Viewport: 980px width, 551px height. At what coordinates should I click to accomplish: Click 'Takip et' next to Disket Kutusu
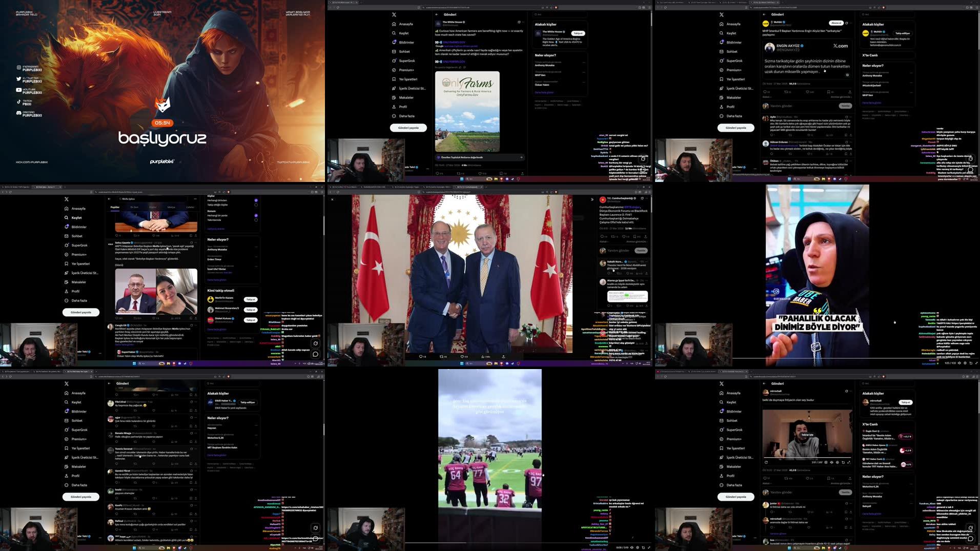[250, 320]
